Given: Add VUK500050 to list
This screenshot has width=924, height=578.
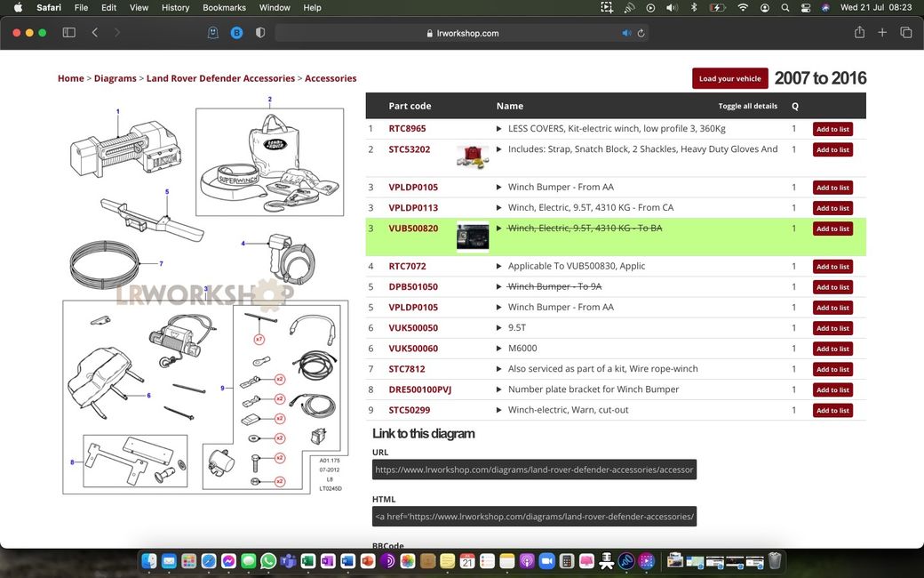Looking at the screenshot, I should (832, 328).
